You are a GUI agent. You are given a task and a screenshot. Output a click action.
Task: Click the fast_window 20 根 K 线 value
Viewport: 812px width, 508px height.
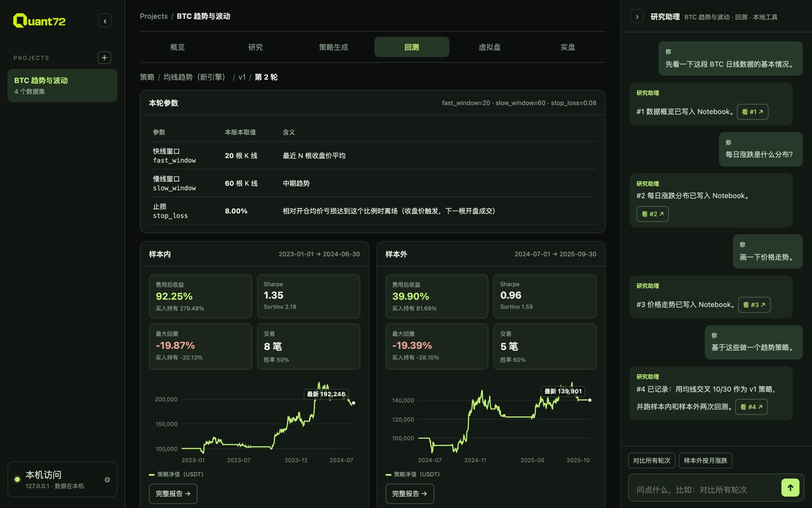pyautogui.click(x=241, y=155)
